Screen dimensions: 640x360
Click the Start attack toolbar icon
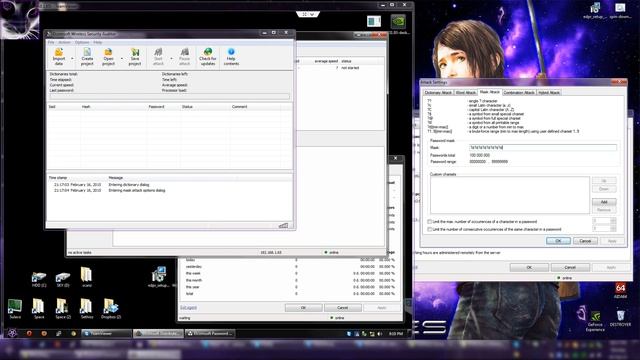point(158,57)
